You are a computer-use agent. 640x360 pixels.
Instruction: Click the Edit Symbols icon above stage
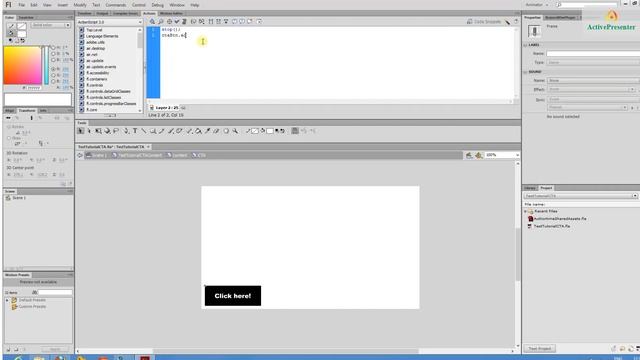click(479, 155)
